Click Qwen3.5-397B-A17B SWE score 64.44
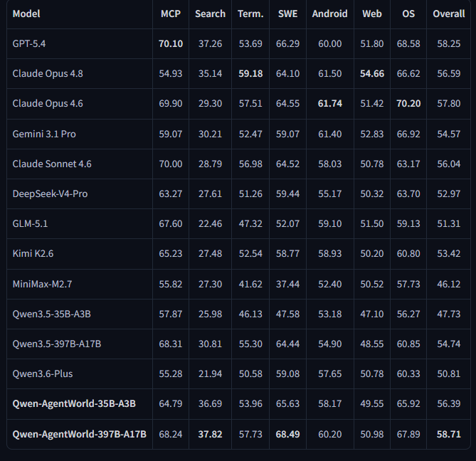 click(x=287, y=344)
